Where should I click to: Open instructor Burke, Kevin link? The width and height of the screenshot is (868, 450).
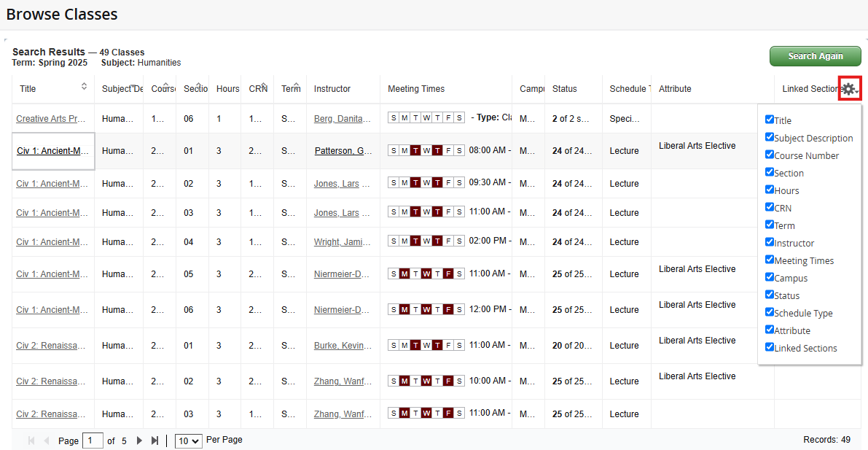pyautogui.click(x=342, y=346)
